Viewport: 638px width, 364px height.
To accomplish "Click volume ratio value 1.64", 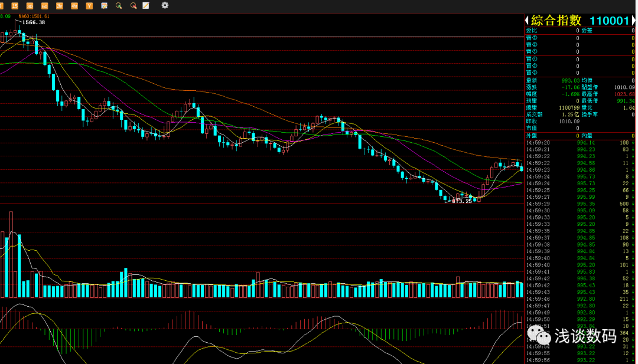I will click(629, 107).
